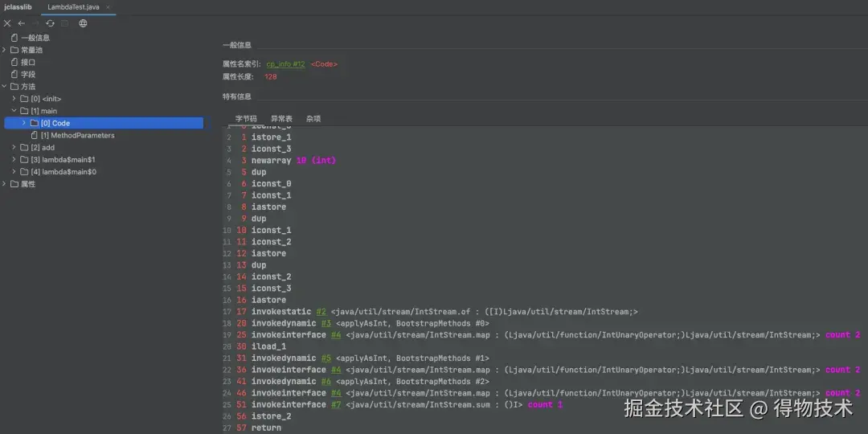Click the folder icon beside [3] lambda$main$1
The image size is (868, 434).
pos(24,159)
